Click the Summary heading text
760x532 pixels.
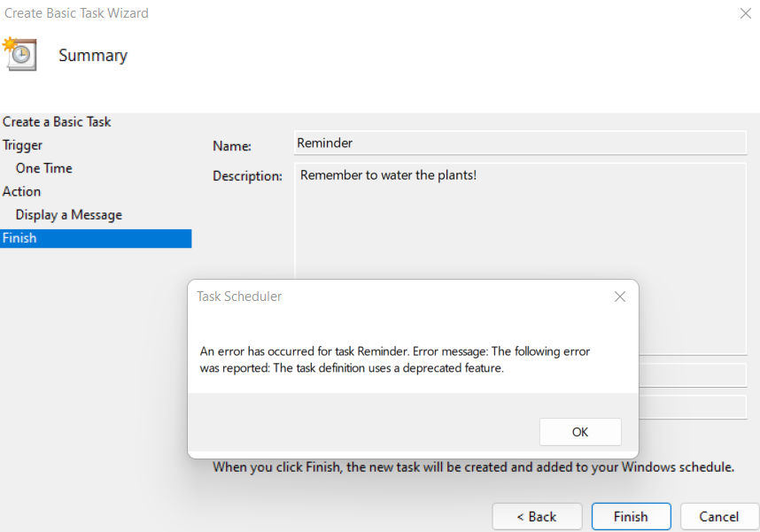93,56
